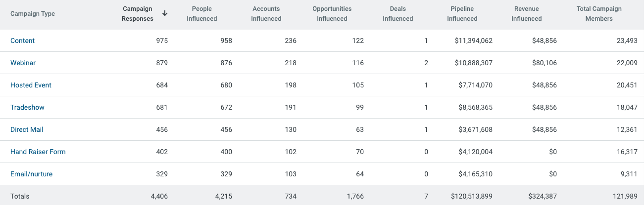This screenshot has width=644, height=205.
Task: Sort by Accounts Influenced column header
Action: (266, 14)
